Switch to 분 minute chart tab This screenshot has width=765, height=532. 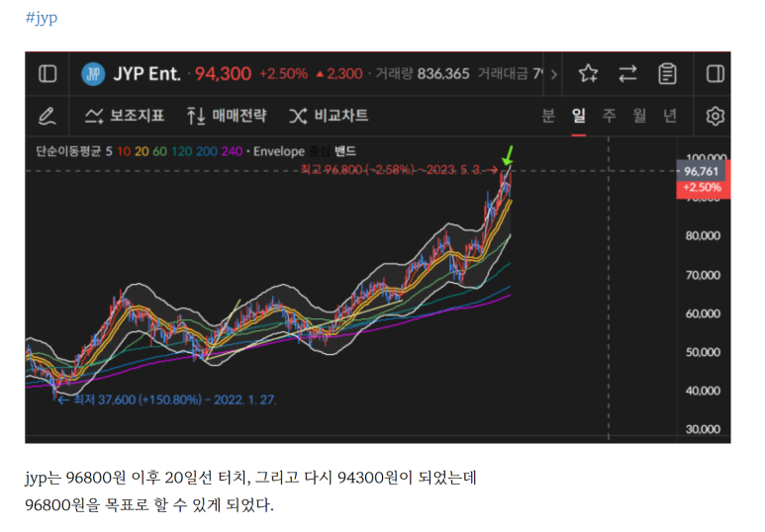pos(548,116)
